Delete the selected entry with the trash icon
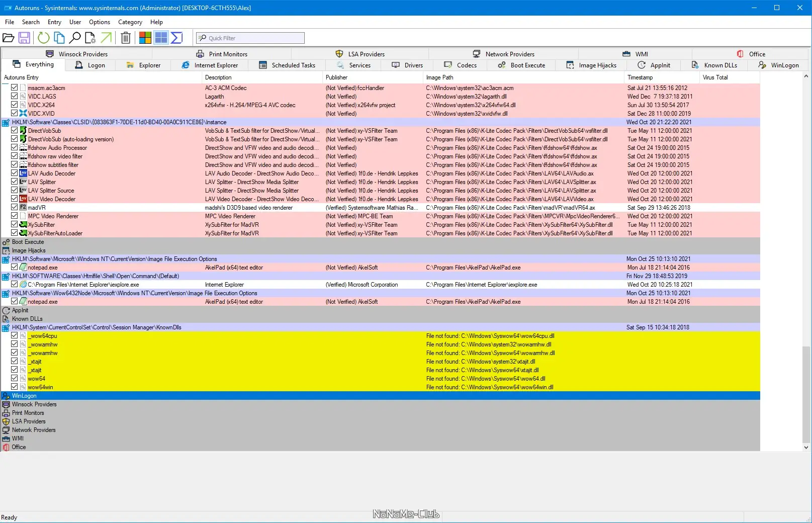This screenshot has height=523, width=812. click(x=126, y=38)
